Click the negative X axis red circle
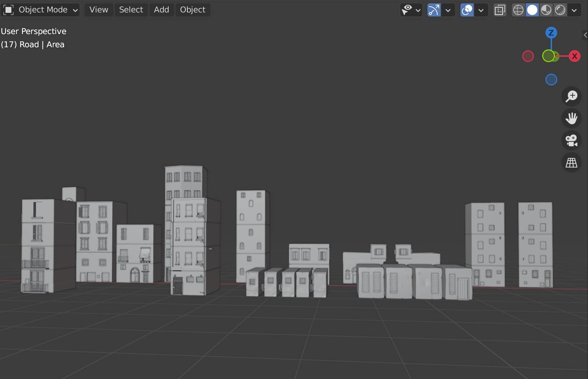Screen dimensions: 588x379 528,56
